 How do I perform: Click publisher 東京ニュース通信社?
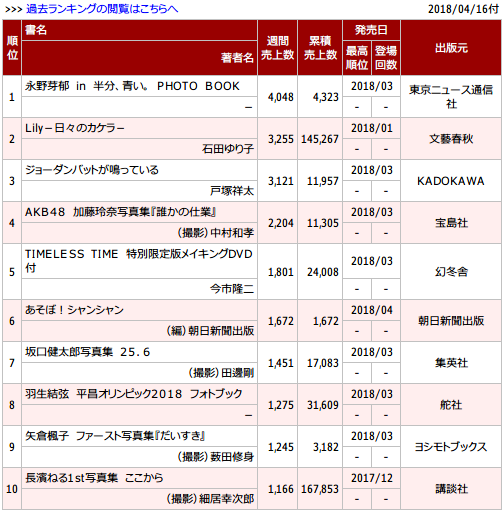[451, 97]
